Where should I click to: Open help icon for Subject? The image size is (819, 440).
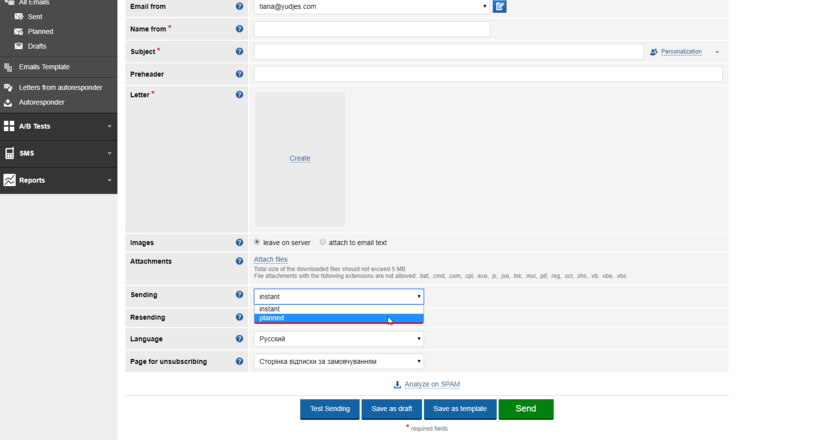tap(239, 51)
